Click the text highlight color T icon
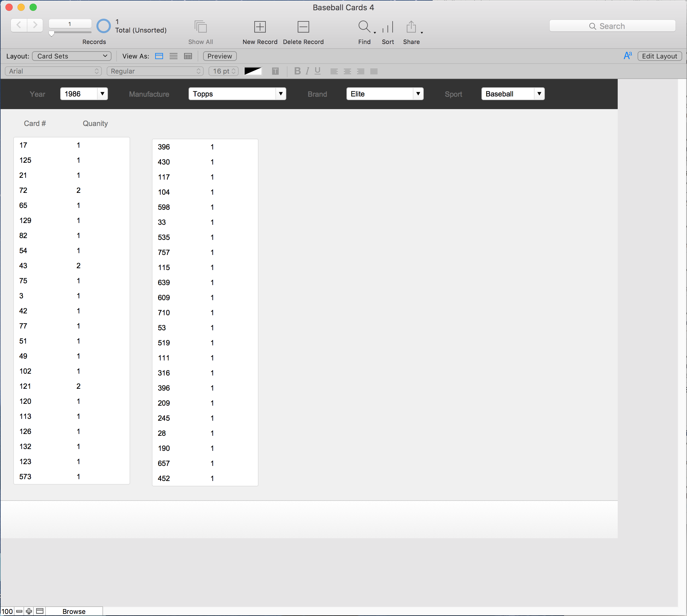Image resolution: width=687 pixels, height=616 pixels. tap(275, 71)
